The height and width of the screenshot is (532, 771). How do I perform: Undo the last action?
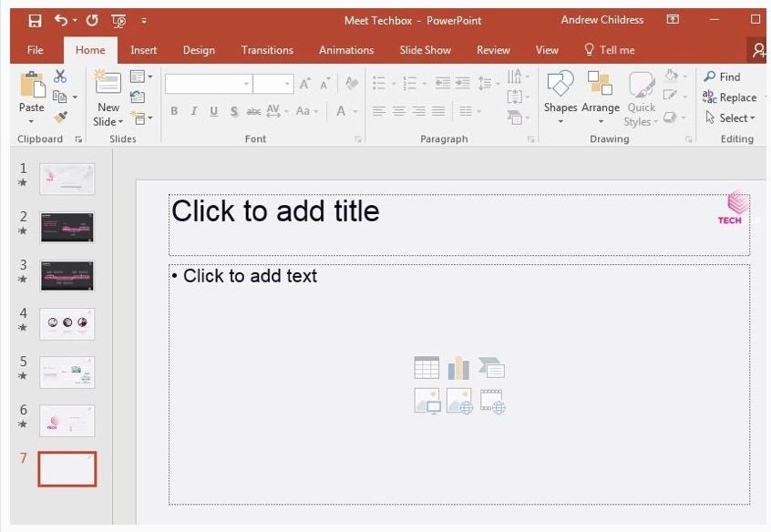[x=61, y=20]
